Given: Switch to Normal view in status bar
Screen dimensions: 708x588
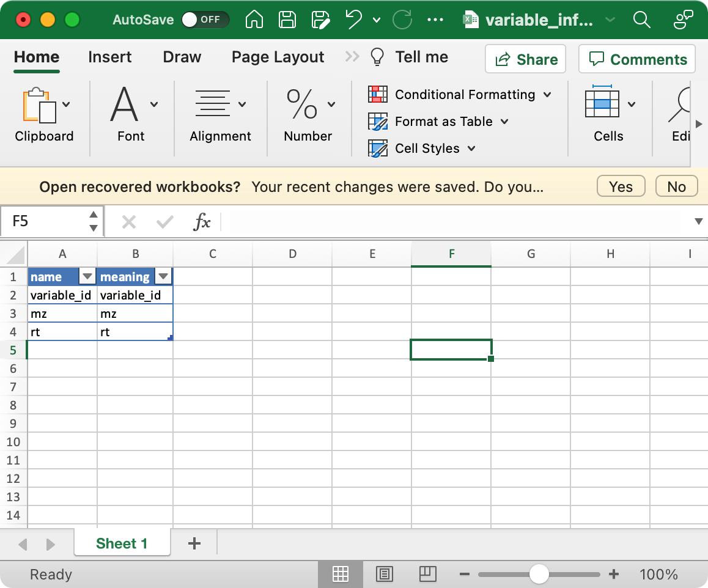Looking at the screenshot, I should click(340, 574).
